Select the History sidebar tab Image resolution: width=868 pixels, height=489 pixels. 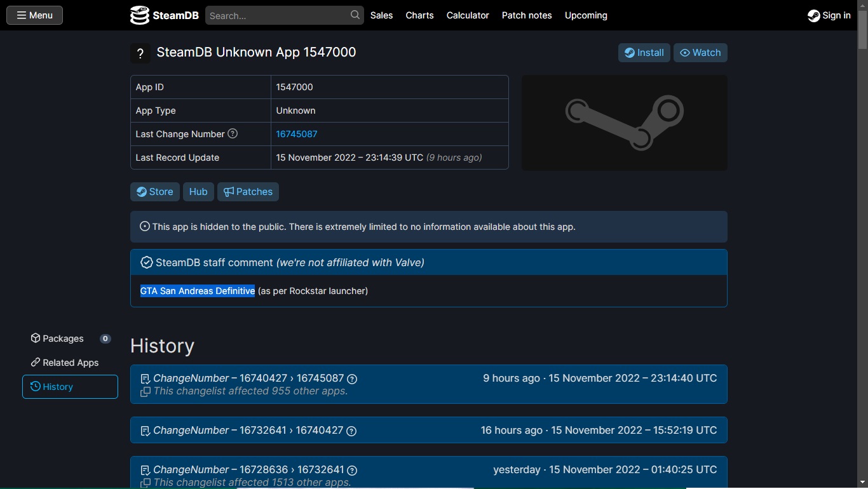point(70,387)
